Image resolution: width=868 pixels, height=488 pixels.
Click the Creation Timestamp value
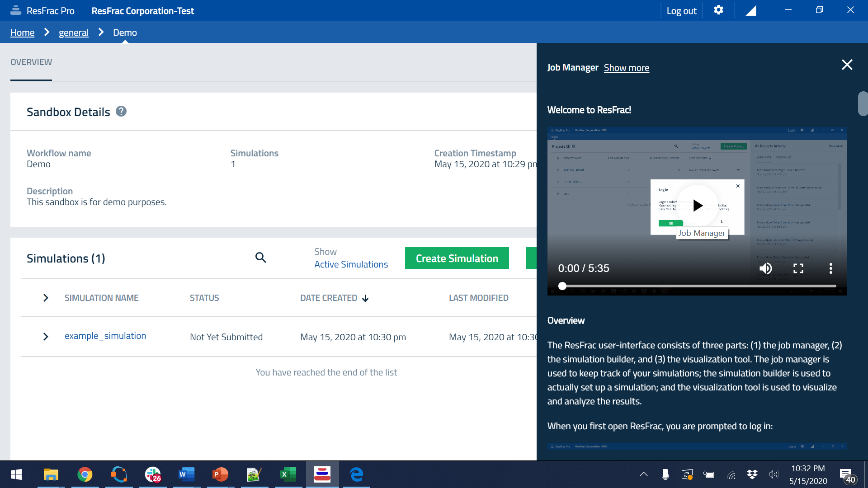[x=485, y=164]
